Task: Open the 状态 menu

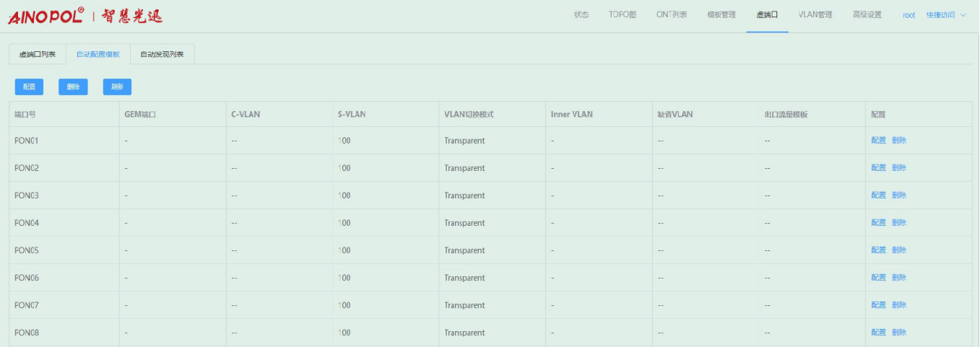Action: (581, 15)
